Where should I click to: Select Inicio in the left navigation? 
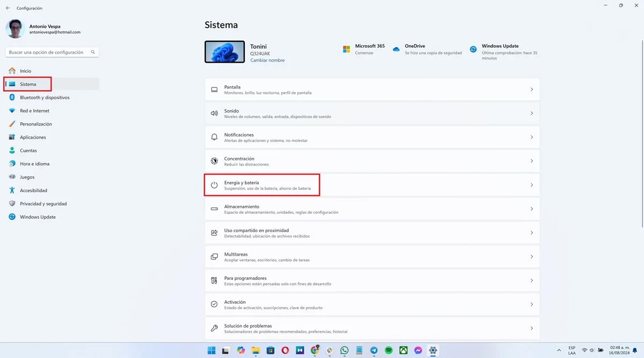tap(25, 71)
